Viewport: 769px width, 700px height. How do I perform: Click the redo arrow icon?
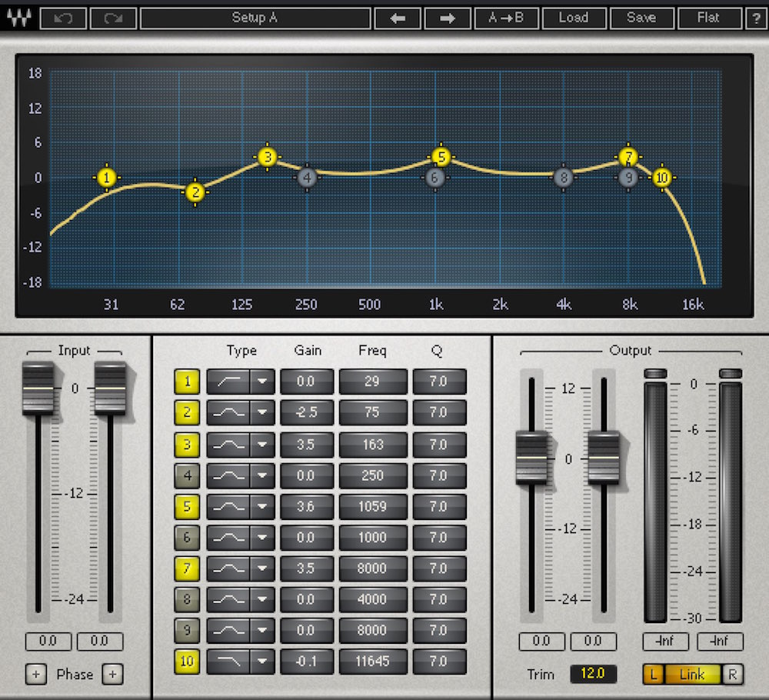(113, 18)
